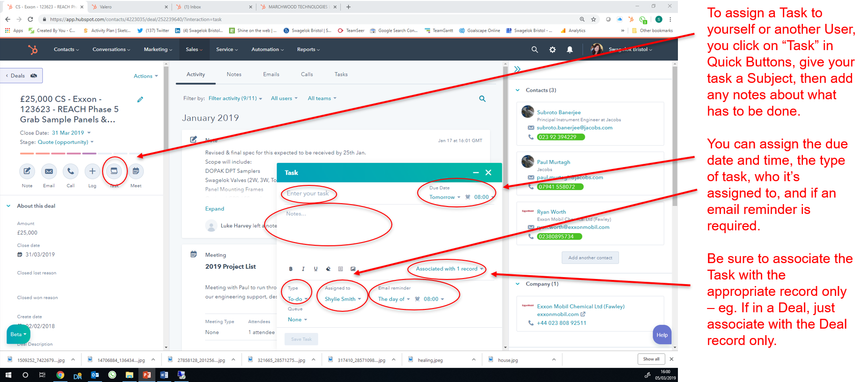Click the Call quick button

point(70,171)
